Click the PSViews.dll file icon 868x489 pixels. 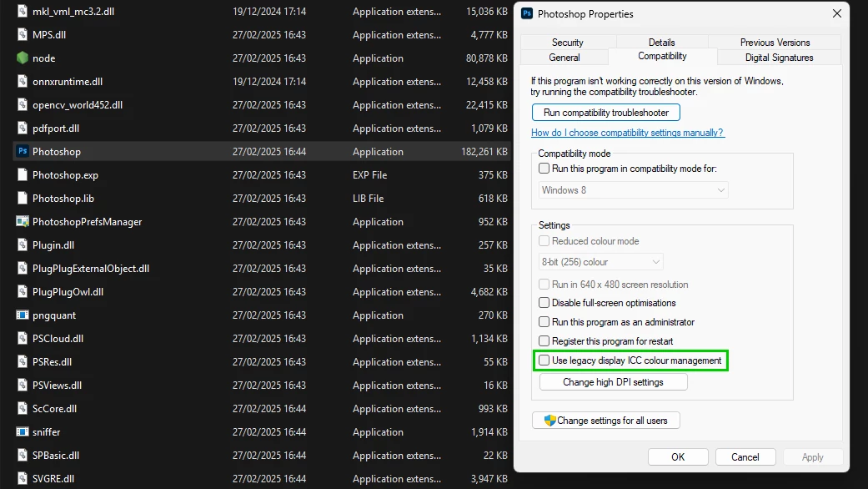tap(23, 385)
